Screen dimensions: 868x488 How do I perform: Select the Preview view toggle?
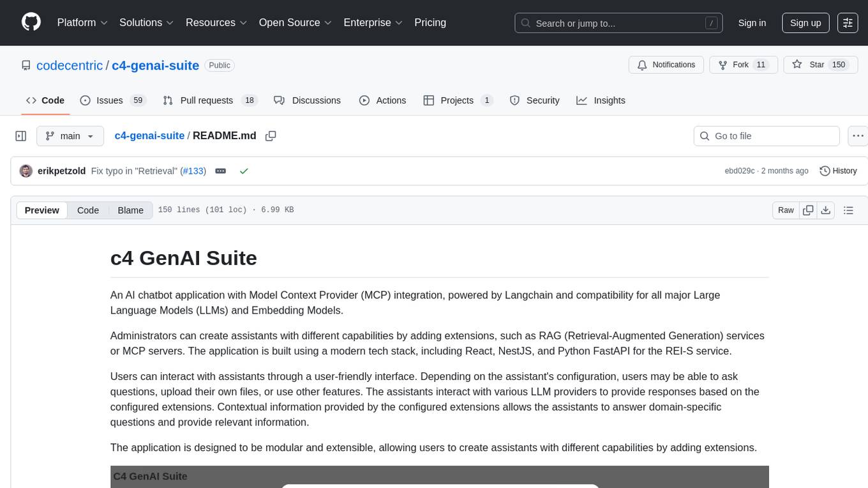click(x=42, y=210)
